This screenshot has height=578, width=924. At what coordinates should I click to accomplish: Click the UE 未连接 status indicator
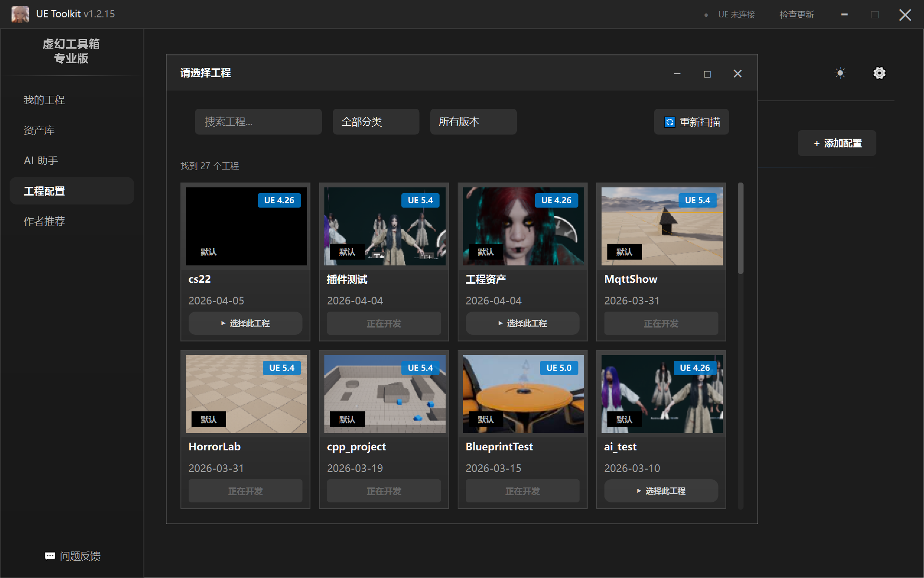[x=730, y=14]
